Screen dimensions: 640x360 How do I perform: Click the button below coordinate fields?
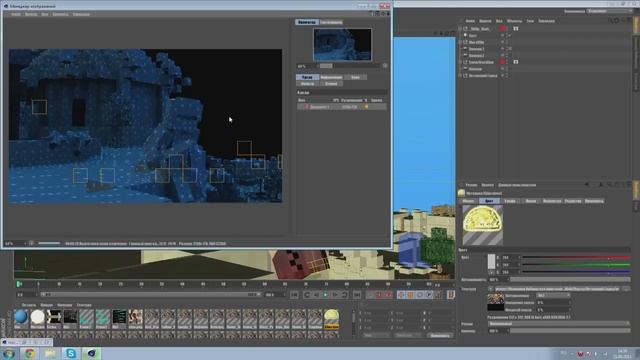440,335
